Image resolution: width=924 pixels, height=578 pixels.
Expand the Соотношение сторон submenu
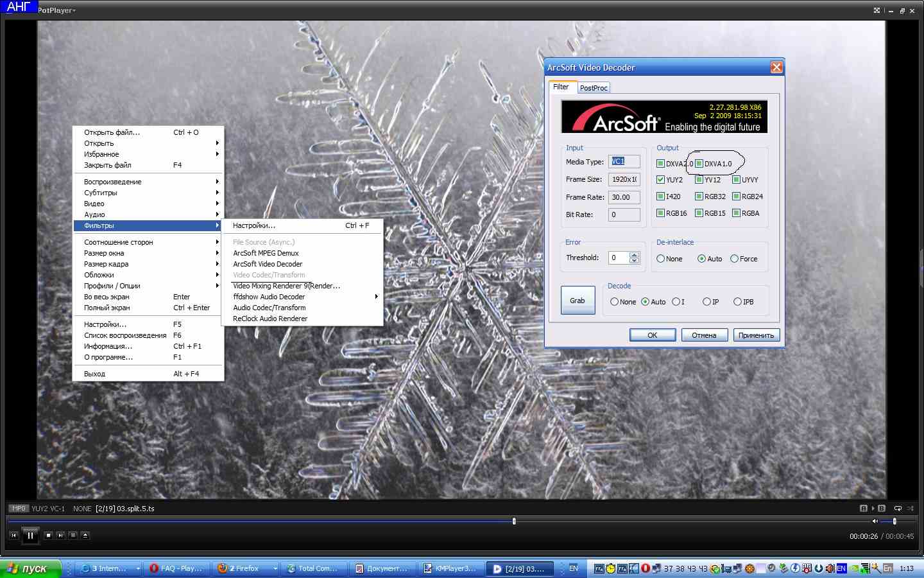(x=148, y=242)
